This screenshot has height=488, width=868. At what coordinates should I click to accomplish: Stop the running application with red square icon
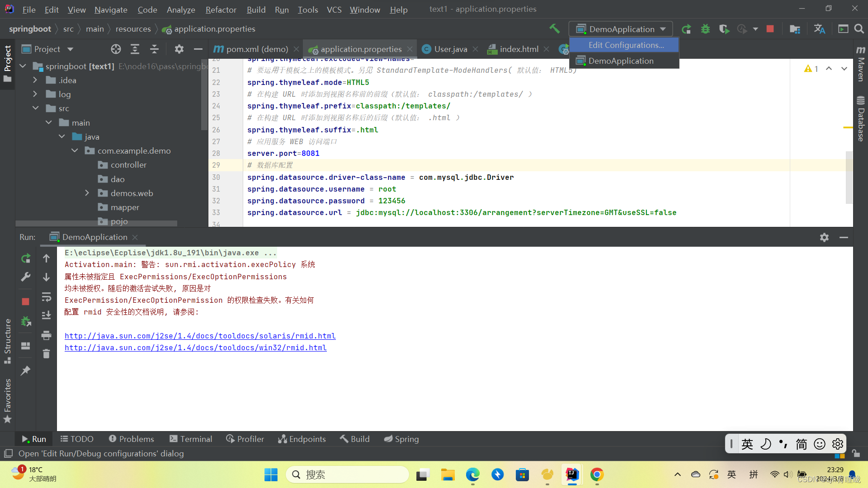point(770,28)
